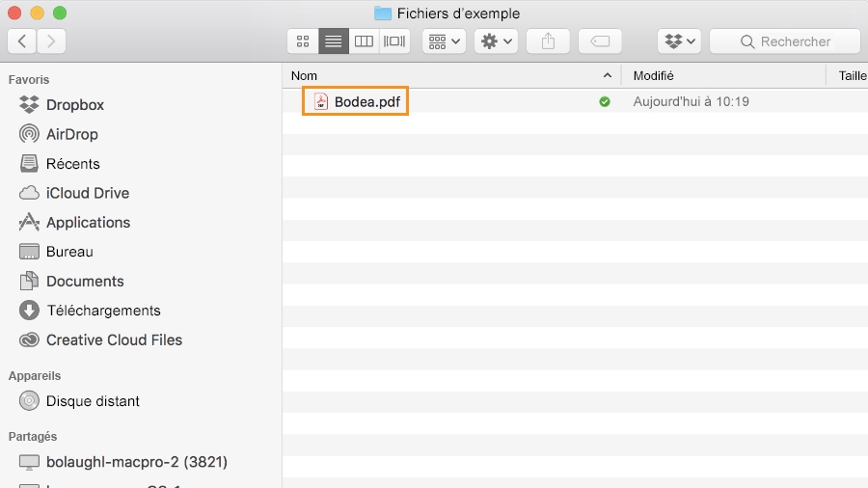Image resolution: width=868 pixels, height=488 pixels.
Task: Toggle the sort direction arrow in Nom
Action: click(x=608, y=75)
